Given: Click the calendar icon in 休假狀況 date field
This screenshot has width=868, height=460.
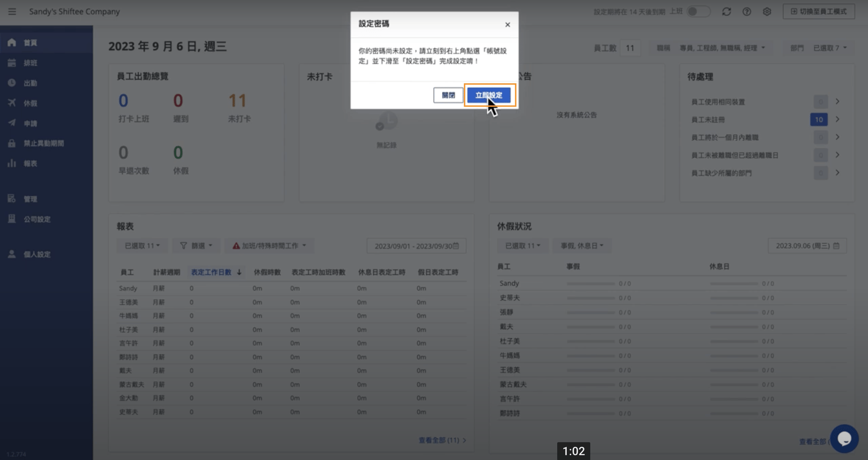Looking at the screenshot, I should [x=836, y=246].
